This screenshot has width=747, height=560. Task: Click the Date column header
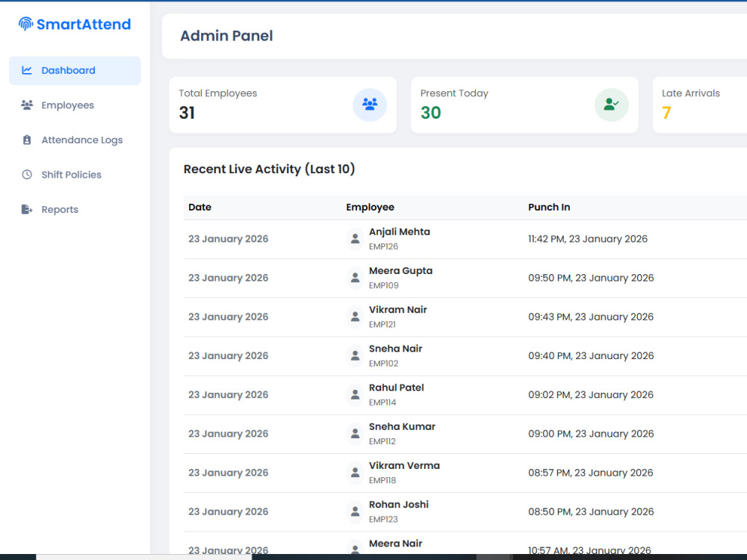coord(199,207)
